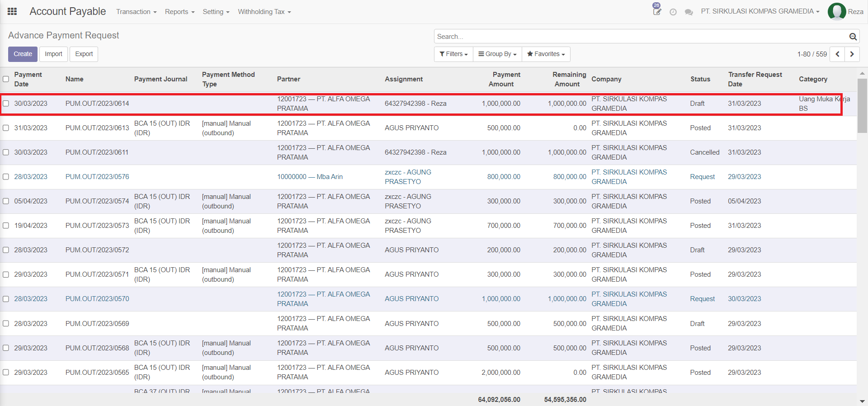This screenshot has height=406, width=868.
Task: Click scrollbar down arrow
Action: coord(862,401)
